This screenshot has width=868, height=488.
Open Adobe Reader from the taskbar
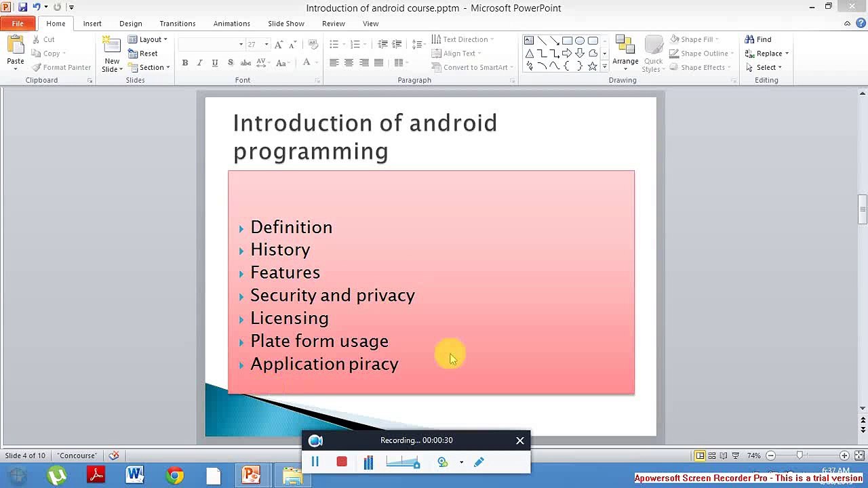[96, 475]
